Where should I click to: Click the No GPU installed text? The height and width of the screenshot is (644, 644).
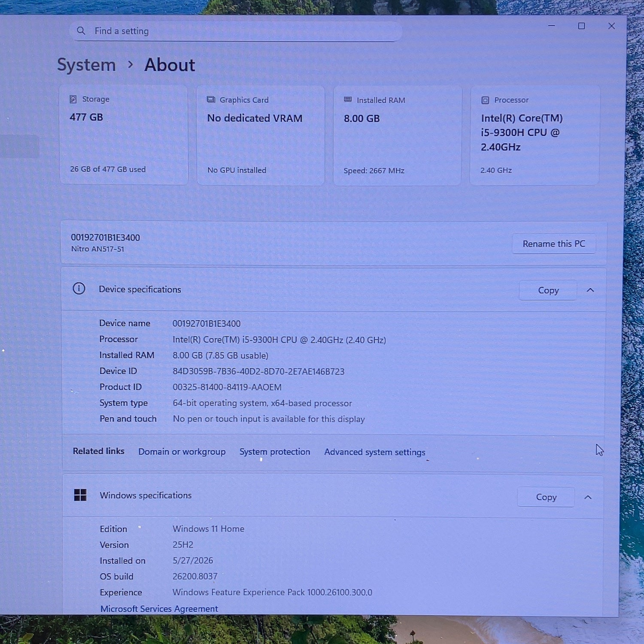pyautogui.click(x=237, y=170)
